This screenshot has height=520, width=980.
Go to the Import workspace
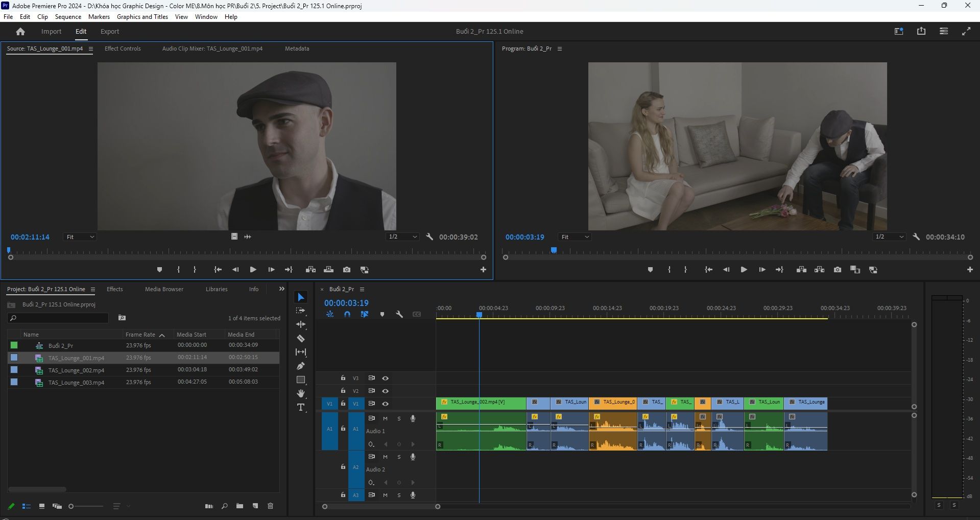[x=51, y=32]
